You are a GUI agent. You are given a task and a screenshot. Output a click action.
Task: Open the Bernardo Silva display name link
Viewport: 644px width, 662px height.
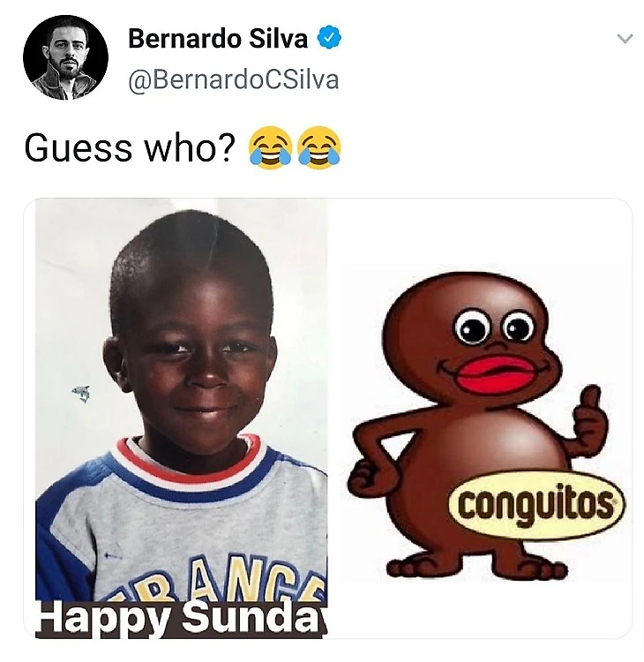218,39
